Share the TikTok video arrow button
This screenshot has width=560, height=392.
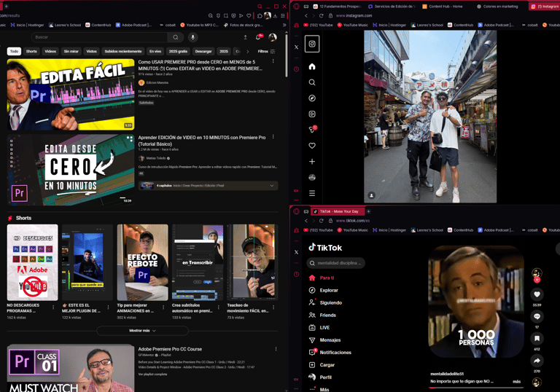537,361
